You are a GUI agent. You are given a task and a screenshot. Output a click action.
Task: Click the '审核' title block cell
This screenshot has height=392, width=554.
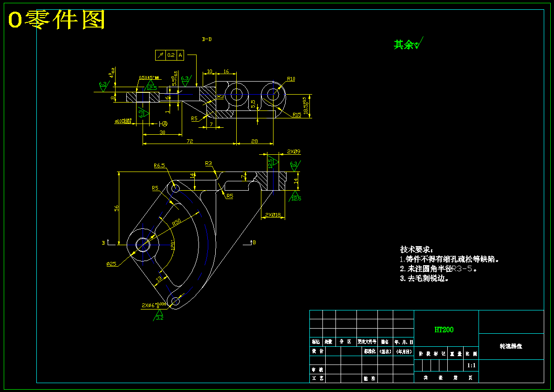317,369
